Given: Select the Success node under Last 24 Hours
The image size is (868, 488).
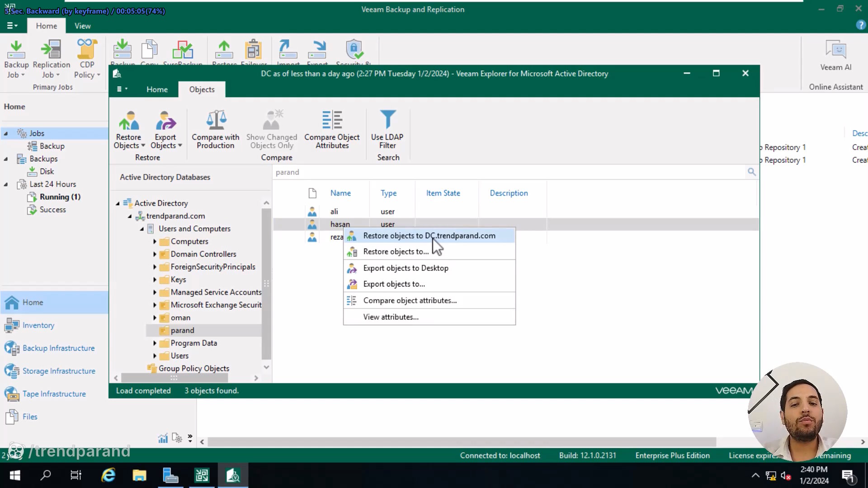Looking at the screenshot, I should (x=52, y=210).
